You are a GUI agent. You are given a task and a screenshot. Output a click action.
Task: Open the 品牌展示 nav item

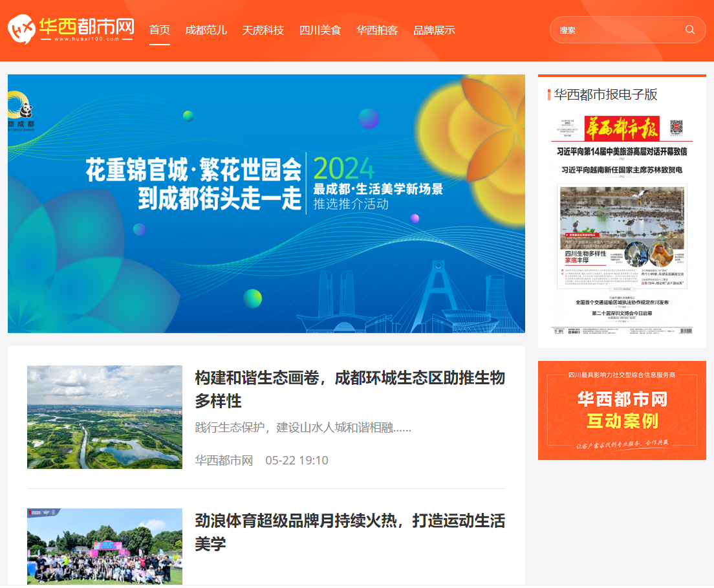[x=434, y=30]
